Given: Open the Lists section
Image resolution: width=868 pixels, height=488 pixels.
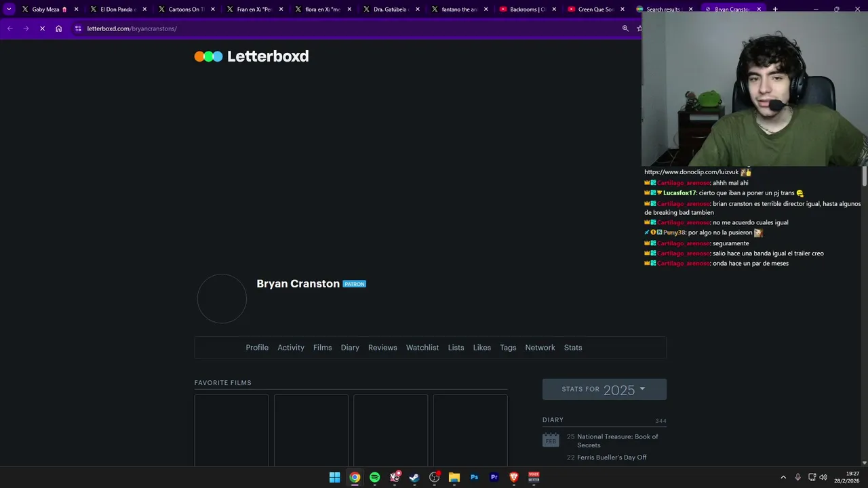Looking at the screenshot, I should [x=456, y=348].
